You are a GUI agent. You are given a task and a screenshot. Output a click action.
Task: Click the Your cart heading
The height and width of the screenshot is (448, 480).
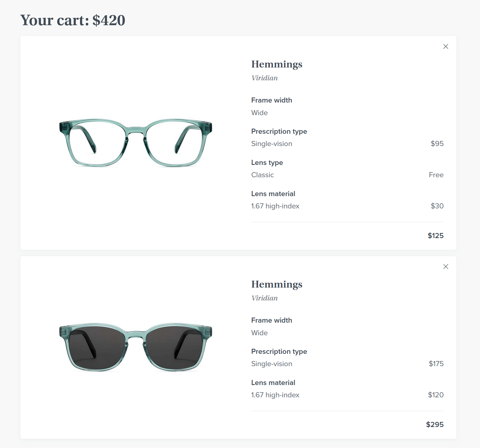click(73, 20)
